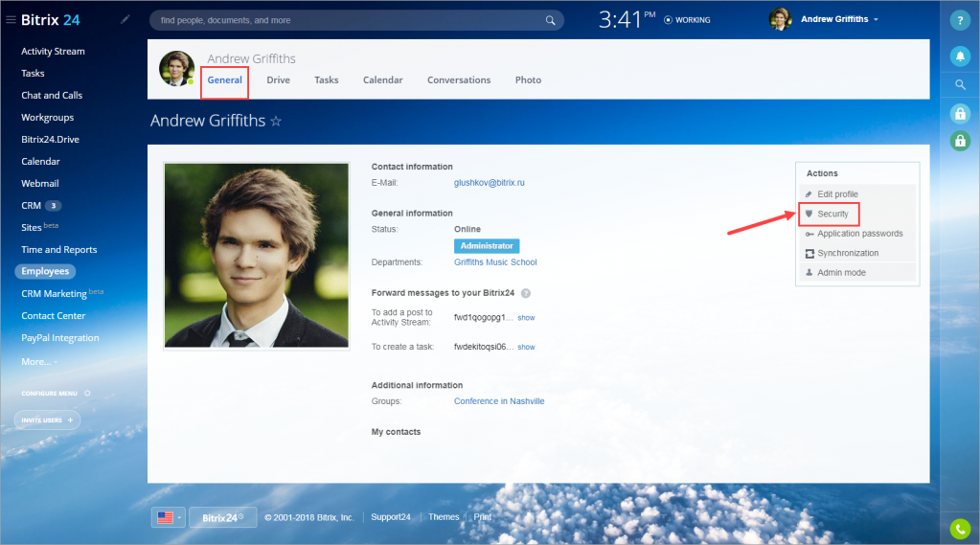Open Sites beta in the left menu
Screen dimensions: 980x545
[39, 227]
